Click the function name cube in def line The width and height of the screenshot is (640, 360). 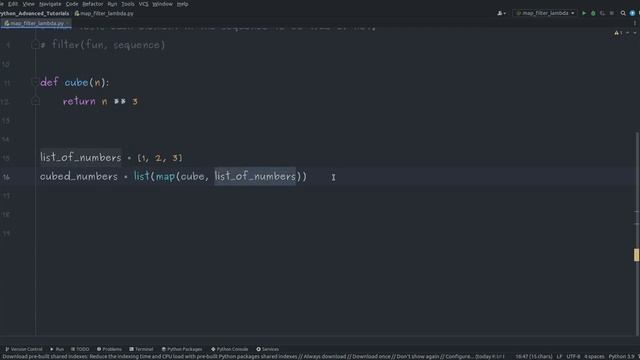tap(76, 82)
